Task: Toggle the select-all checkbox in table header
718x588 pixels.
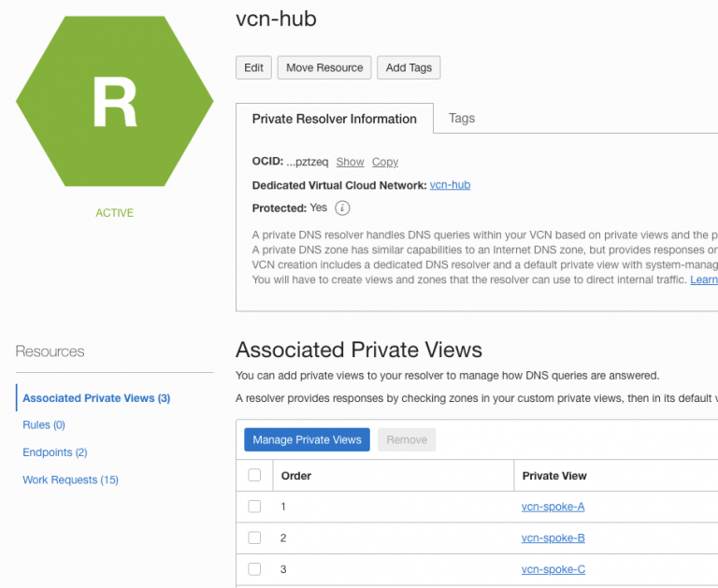Action: coord(254,475)
